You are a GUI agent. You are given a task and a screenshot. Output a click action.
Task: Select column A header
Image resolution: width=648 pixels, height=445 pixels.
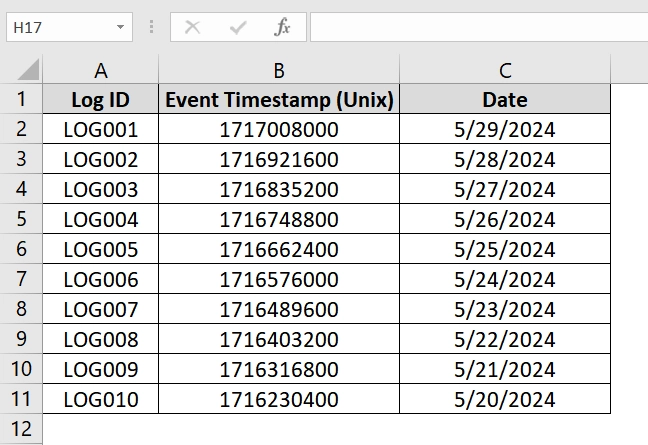click(100, 70)
